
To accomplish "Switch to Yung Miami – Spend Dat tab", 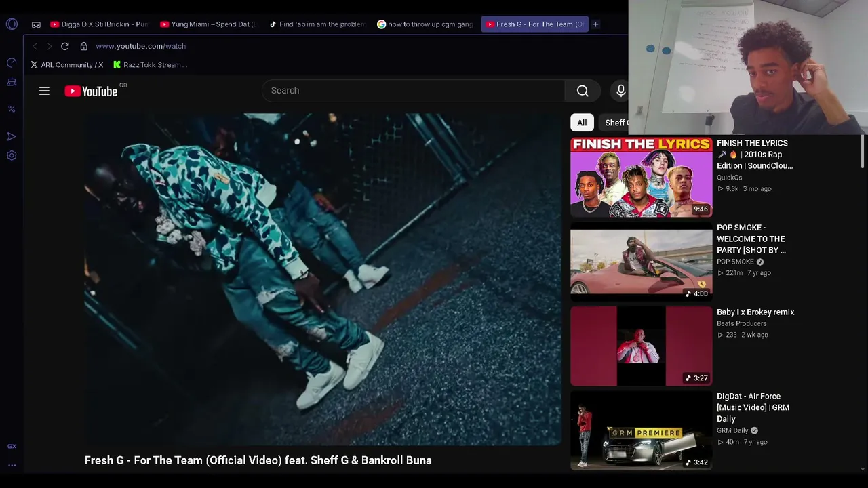I will (x=208, y=24).
